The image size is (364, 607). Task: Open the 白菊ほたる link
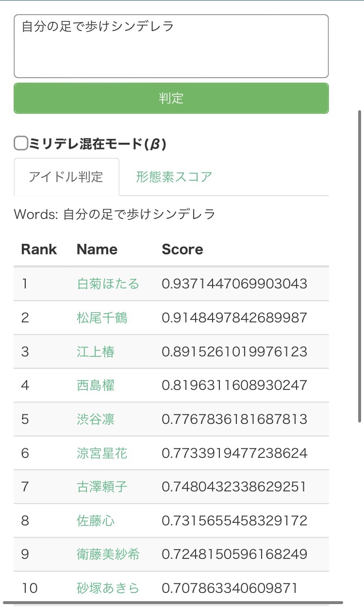[x=108, y=284]
